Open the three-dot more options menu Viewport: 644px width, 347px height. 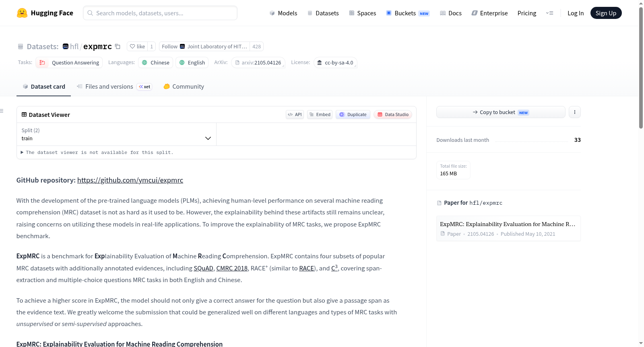pos(575,112)
